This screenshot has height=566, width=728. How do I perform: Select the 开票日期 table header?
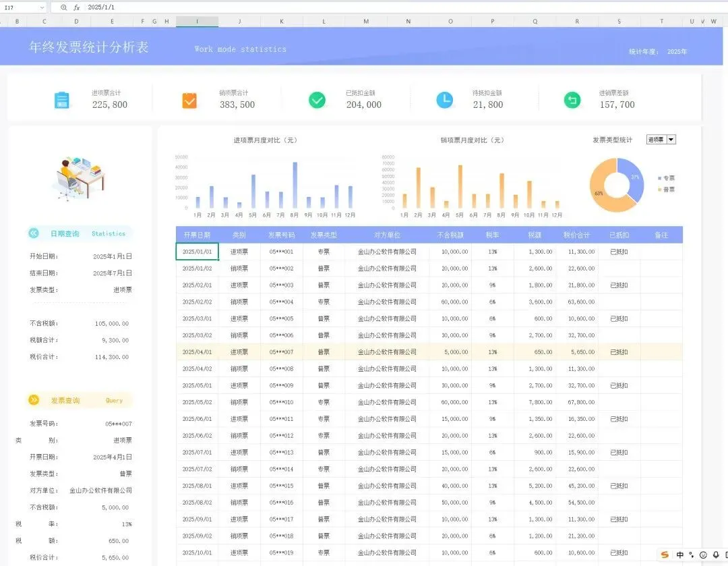pyautogui.click(x=197, y=235)
